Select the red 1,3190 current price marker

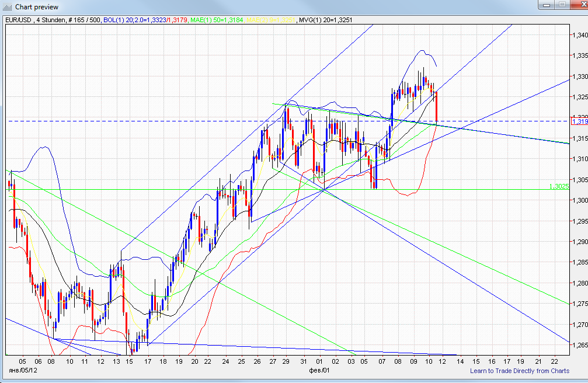click(x=577, y=120)
